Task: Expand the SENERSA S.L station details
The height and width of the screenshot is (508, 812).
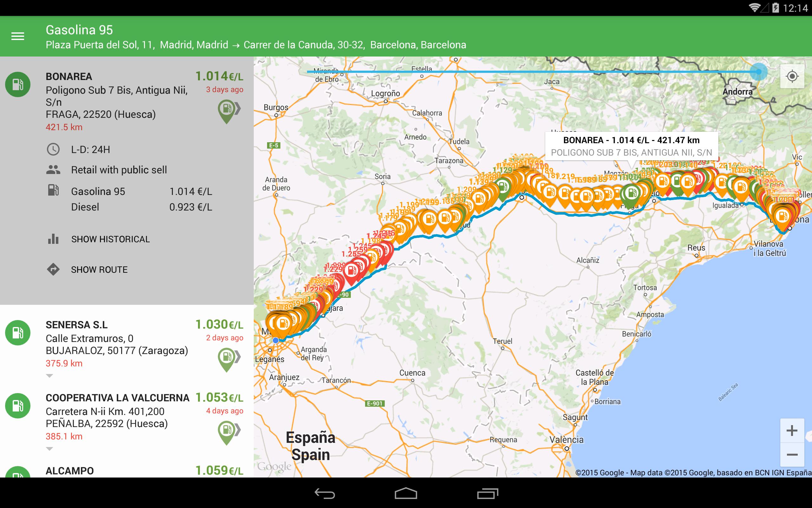Action: [49, 376]
